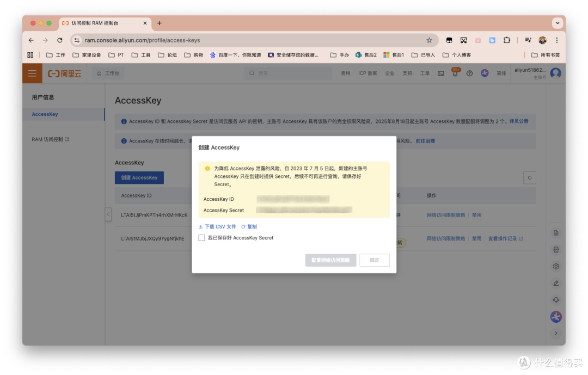Close the 访问控制 RAM 控制台 tab
This screenshot has height=375, width=588.
145,23
